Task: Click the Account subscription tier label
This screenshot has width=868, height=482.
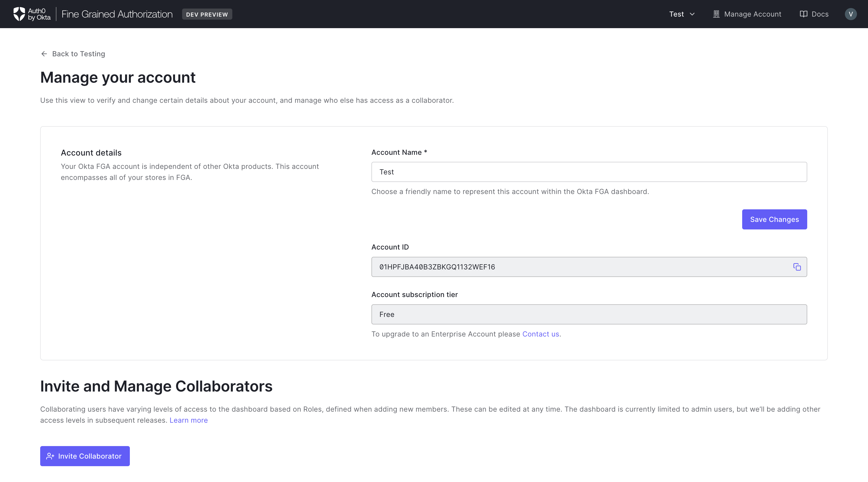Action: tap(414, 295)
